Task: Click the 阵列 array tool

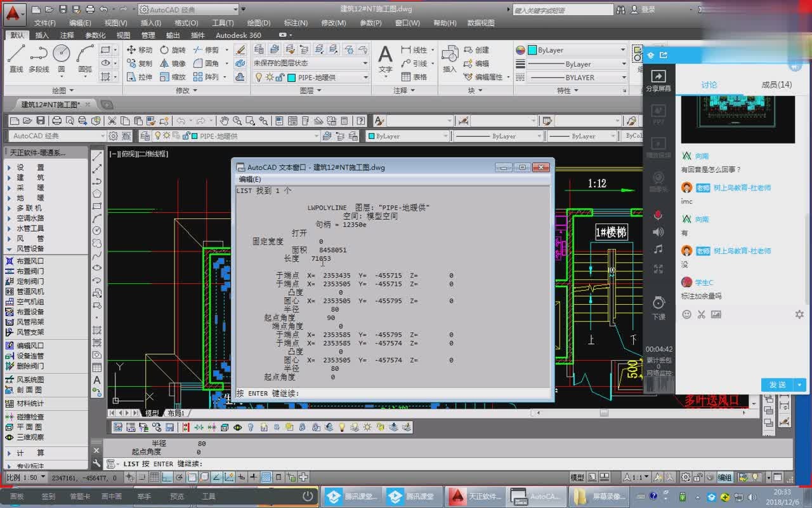Action: 206,77
